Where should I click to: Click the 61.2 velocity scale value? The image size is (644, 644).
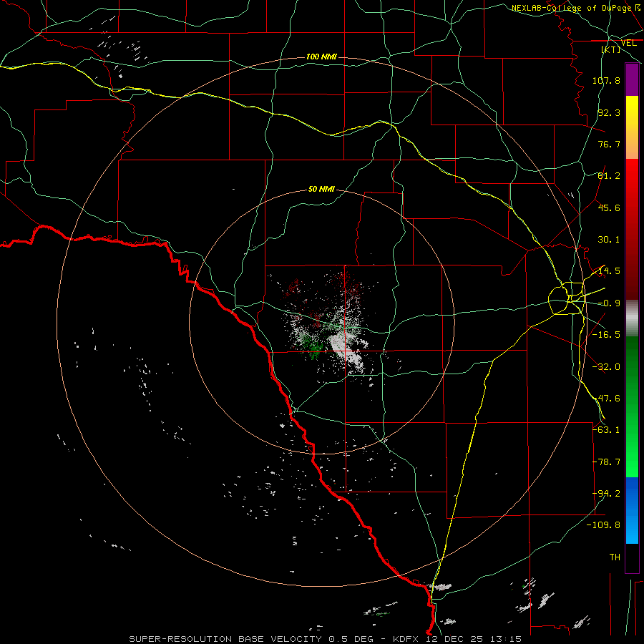point(609,176)
